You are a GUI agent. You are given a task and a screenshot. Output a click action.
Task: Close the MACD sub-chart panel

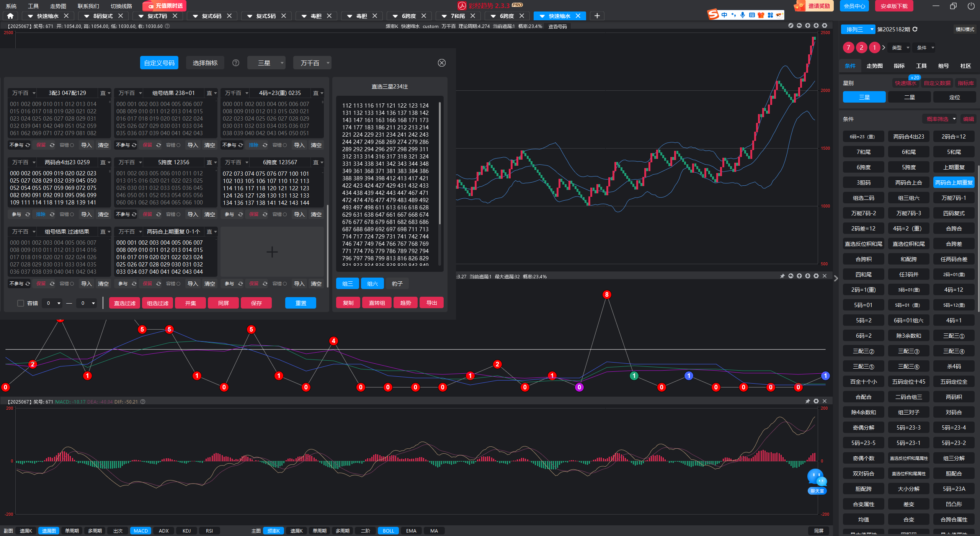click(825, 401)
